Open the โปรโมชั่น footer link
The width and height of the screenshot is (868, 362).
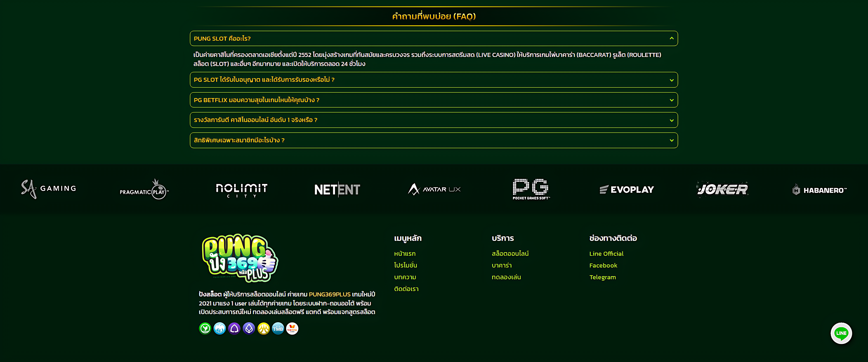coord(405,265)
